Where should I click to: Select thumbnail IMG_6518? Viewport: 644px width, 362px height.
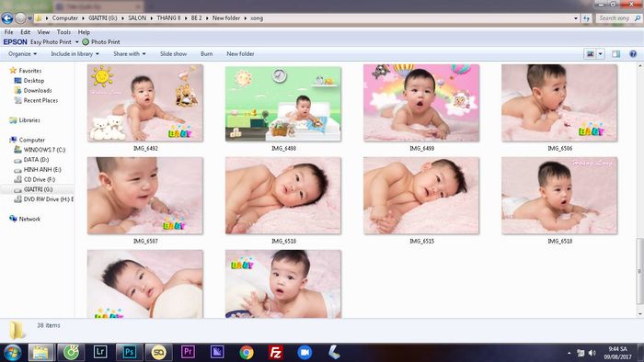[x=559, y=196]
